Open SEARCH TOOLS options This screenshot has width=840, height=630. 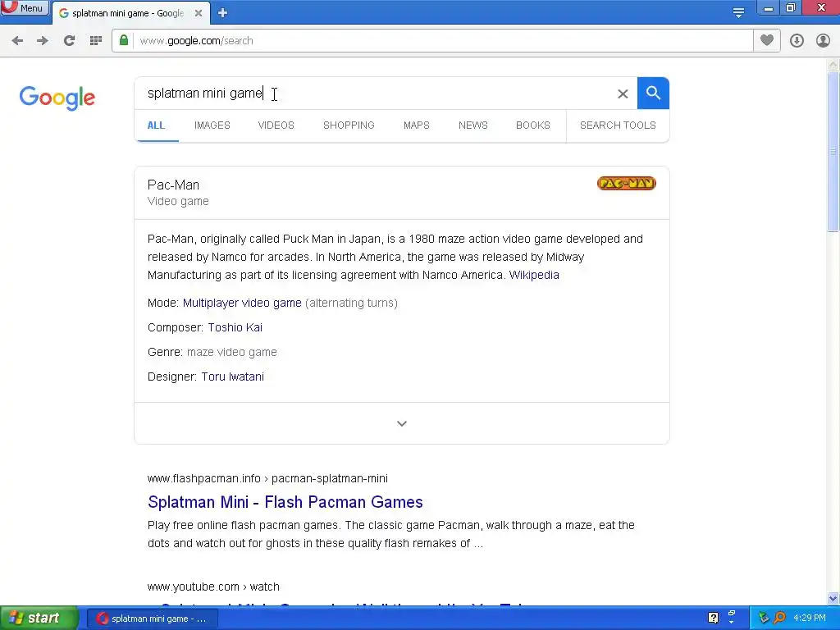click(x=618, y=126)
